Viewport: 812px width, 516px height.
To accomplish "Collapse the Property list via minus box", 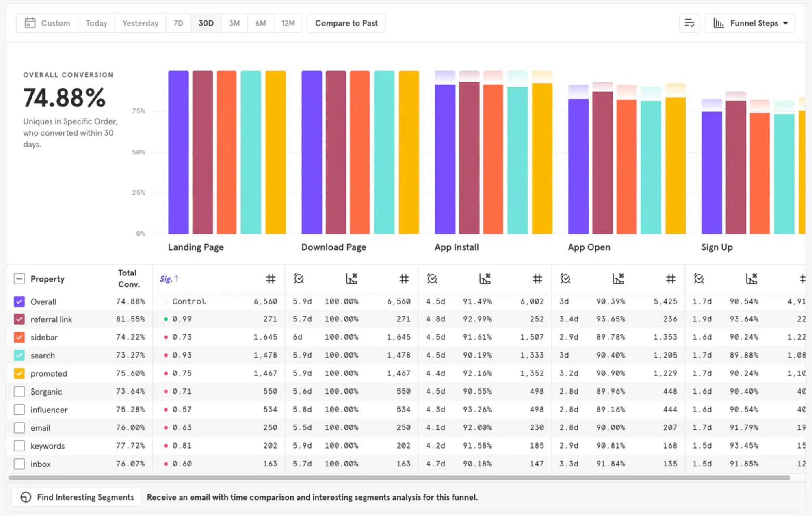I will 19,279.
